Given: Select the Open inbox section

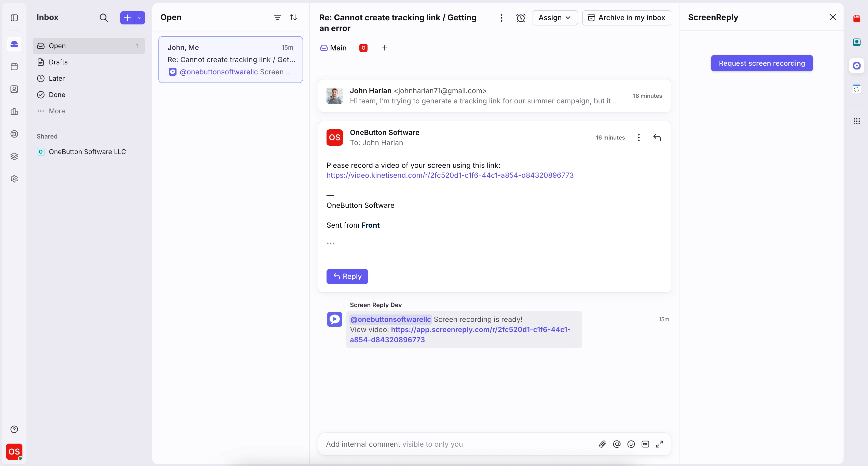Looking at the screenshot, I should pos(57,46).
